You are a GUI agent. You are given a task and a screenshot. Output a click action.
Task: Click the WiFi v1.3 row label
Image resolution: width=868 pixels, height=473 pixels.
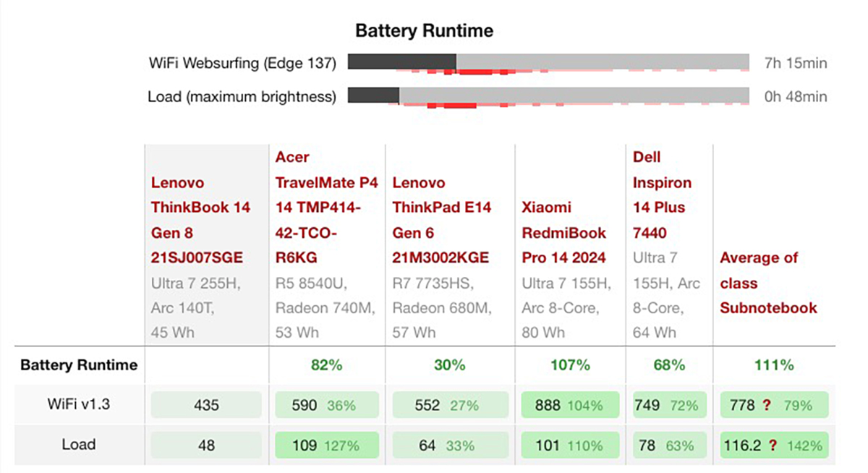(77, 405)
